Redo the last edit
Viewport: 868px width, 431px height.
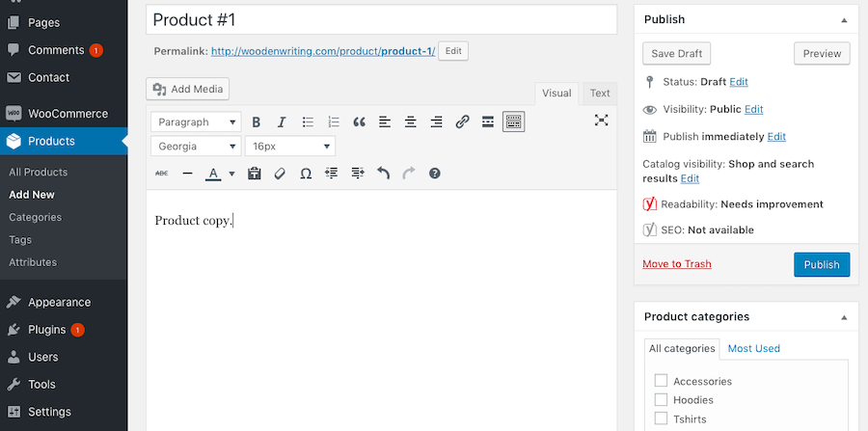click(x=409, y=174)
